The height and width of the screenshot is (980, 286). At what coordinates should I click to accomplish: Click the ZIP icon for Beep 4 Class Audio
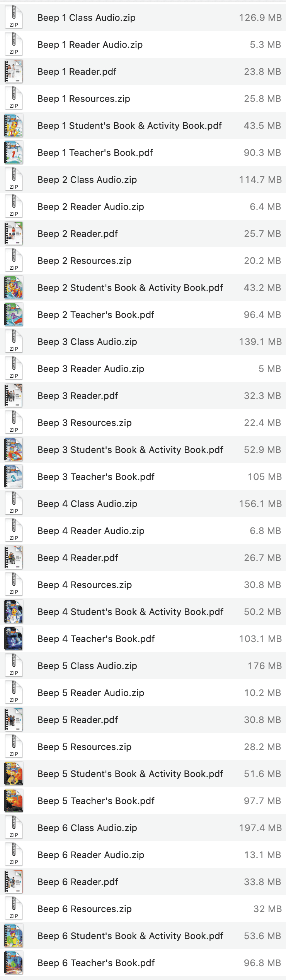[x=14, y=504]
